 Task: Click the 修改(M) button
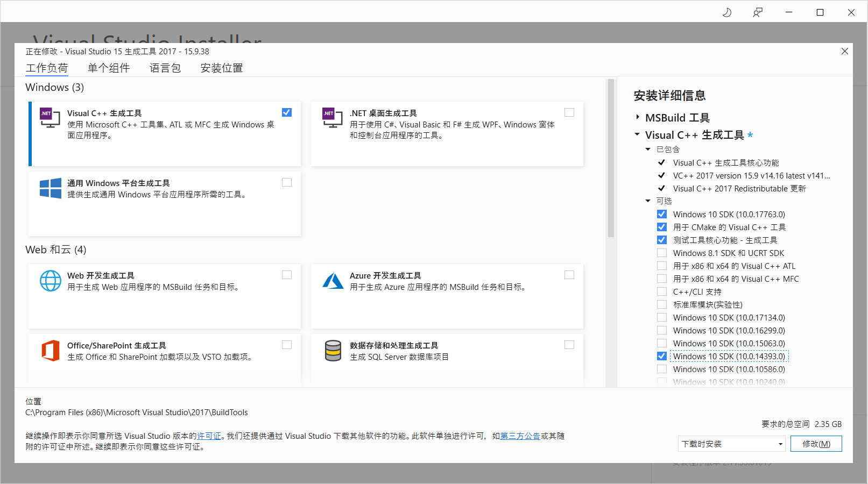click(816, 444)
